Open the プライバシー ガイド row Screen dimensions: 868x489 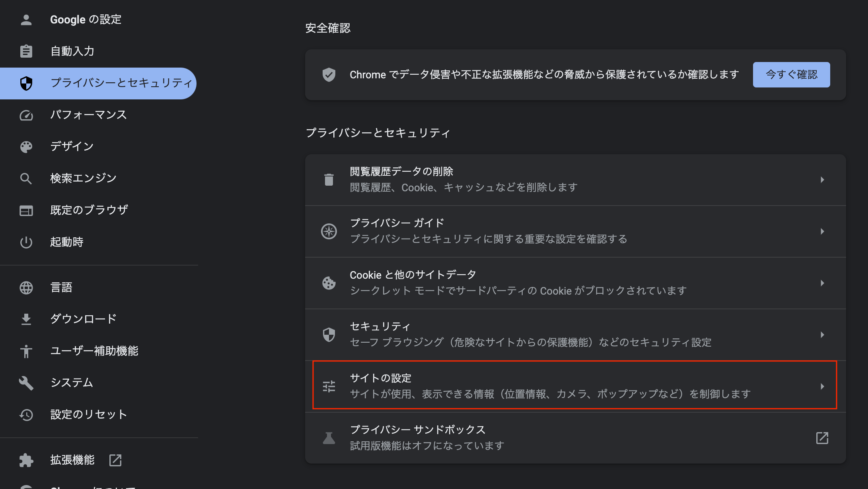point(575,231)
